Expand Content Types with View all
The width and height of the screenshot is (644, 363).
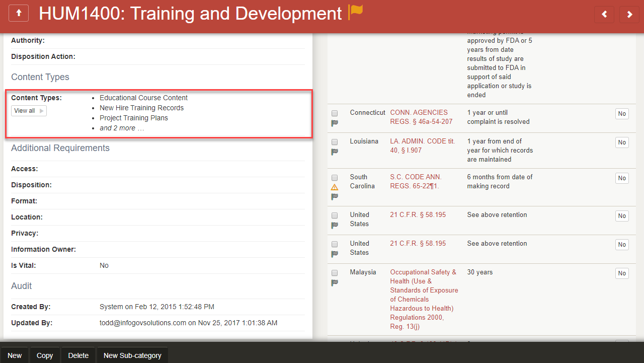(x=29, y=111)
